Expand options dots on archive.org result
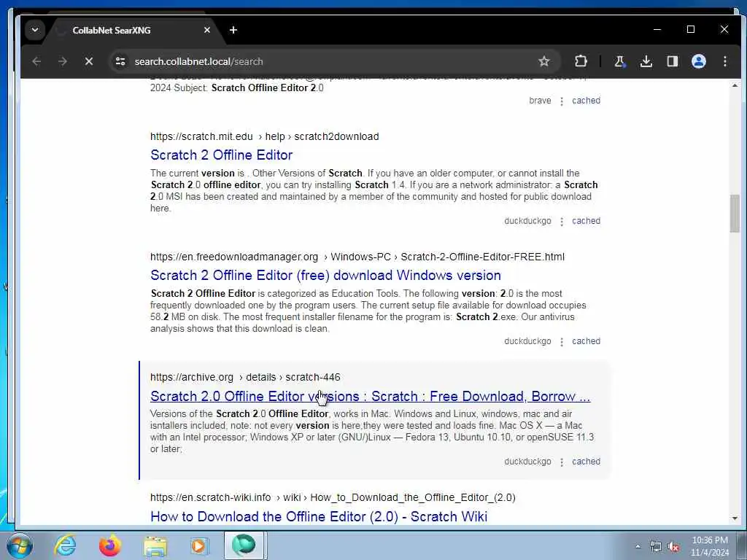The width and height of the screenshot is (747, 560). click(x=562, y=462)
